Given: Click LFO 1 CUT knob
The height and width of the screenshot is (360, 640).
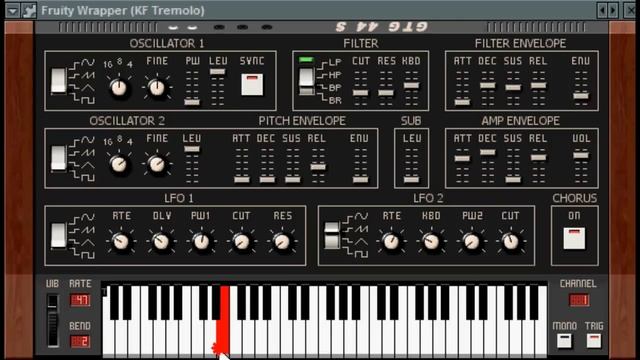Looking at the screenshot, I should pyautogui.click(x=241, y=242).
